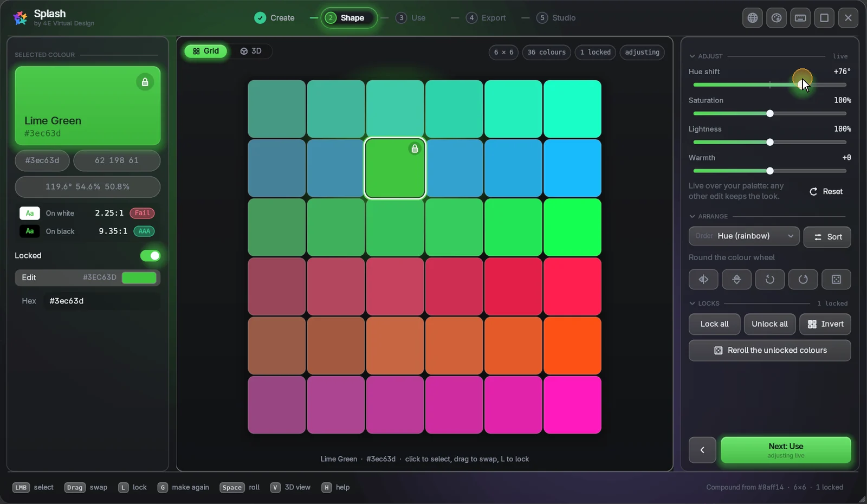Screen dimensions: 867x504
Task: Click the Warmth slider handle
Action: 770,171
